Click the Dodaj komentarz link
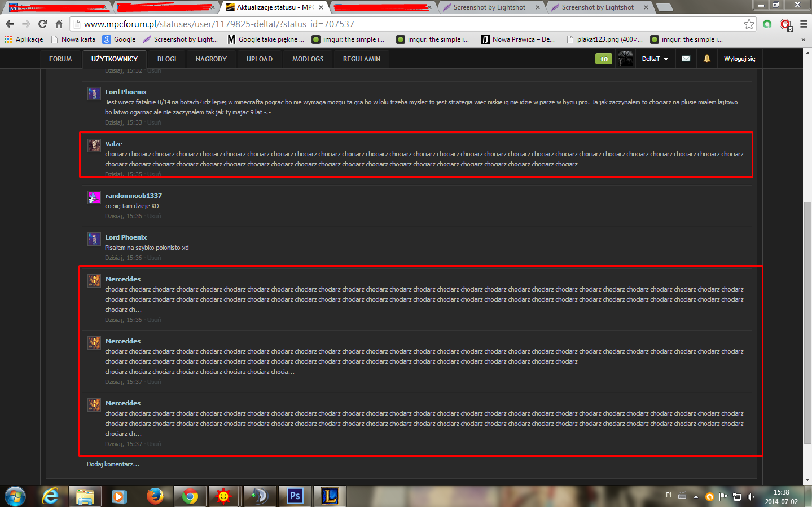 (x=113, y=464)
